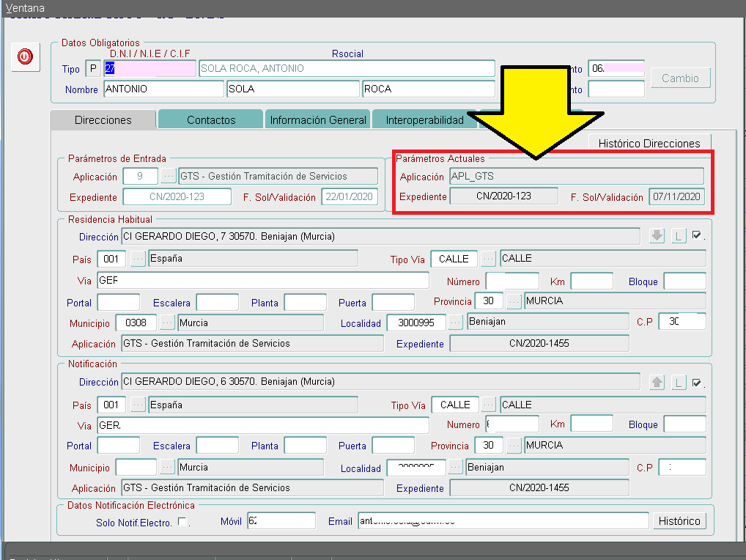746x560 pixels.
Task: Switch to the Contactos tab
Action: point(211,119)
